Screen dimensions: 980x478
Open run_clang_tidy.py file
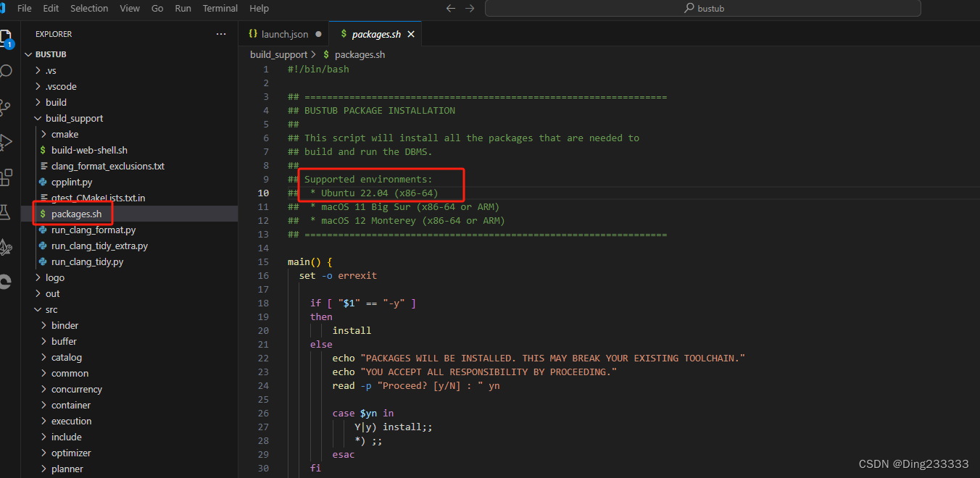point(87,261)
